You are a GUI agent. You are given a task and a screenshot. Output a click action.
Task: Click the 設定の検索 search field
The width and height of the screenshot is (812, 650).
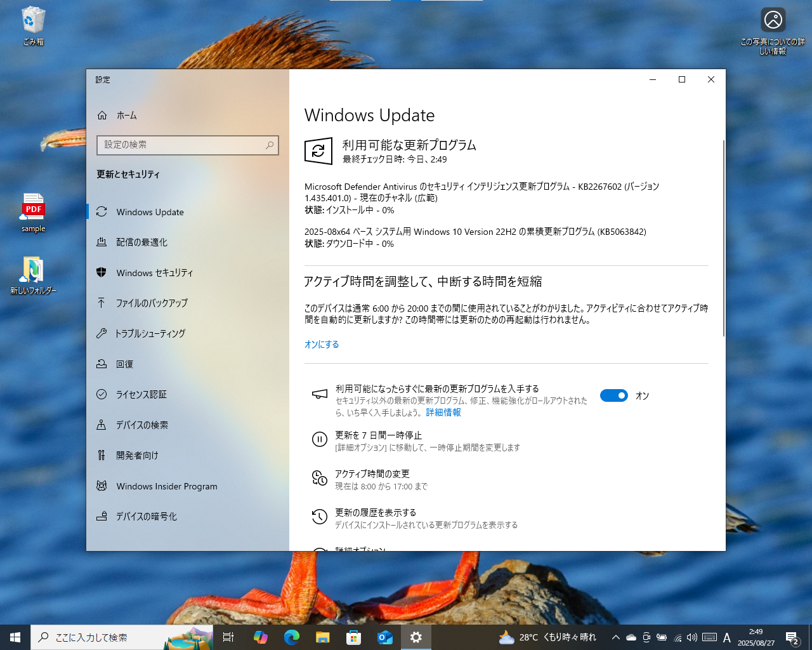pyautogui.click(x=187, y=145)
